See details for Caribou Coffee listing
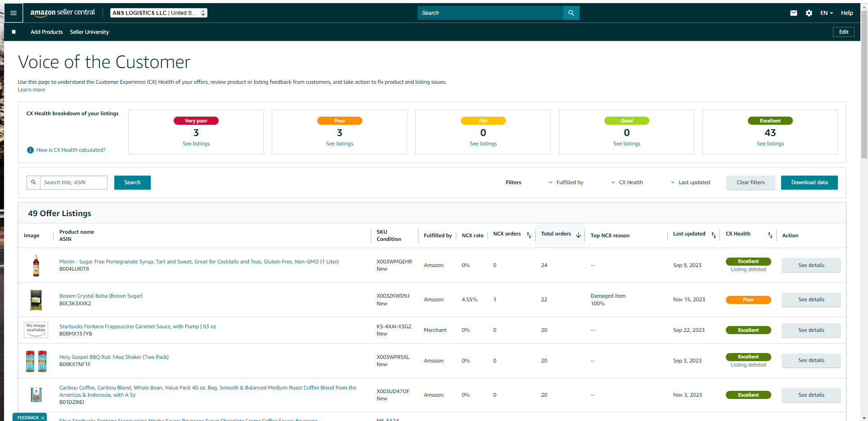Screen dimensions: 868x421 pos(811,395)
